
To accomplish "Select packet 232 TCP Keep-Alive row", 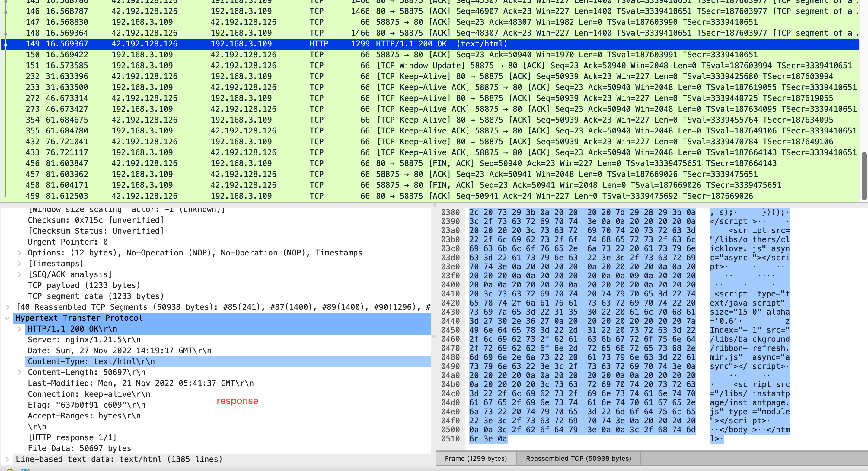I will [429, 76].
